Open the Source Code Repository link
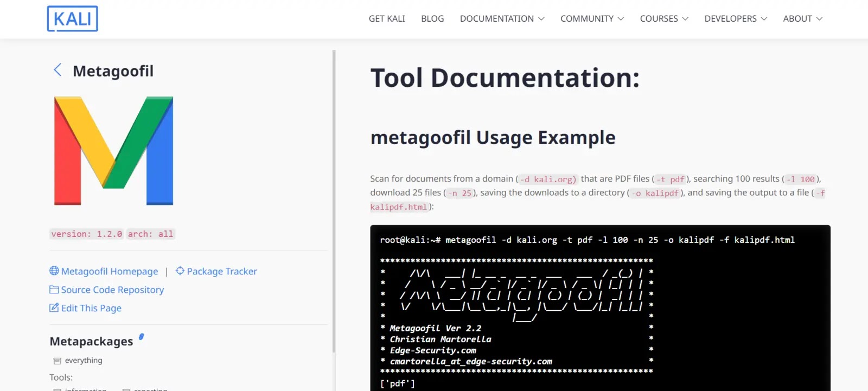This screenshot has height=391, width=868. point(112,290)
